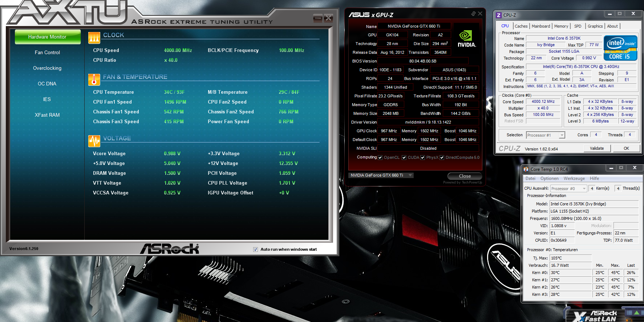The height and width of the screenshot is (322, 644).
Task: Click the +12V Voltage value 12.355 V
Action: click(288, 164)
